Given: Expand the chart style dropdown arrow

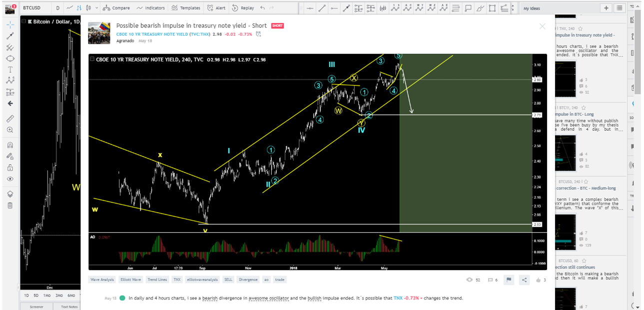Looking at the screenshot, I should 96,8.
